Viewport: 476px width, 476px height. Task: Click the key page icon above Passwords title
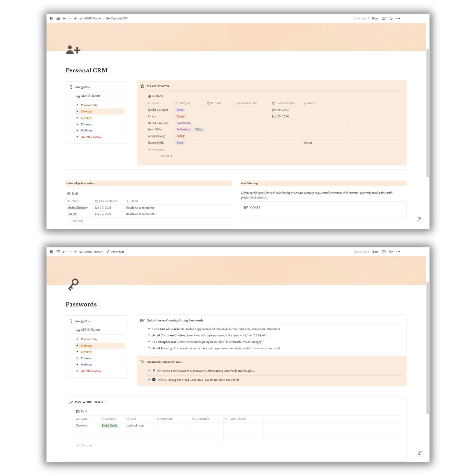click(73, 285)
